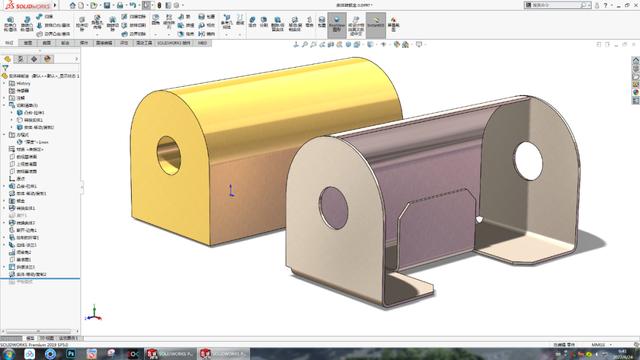Open the SOLIDWORKS logo menu arrow
This screenshot has width=640, height=360.
pos(55,5)
